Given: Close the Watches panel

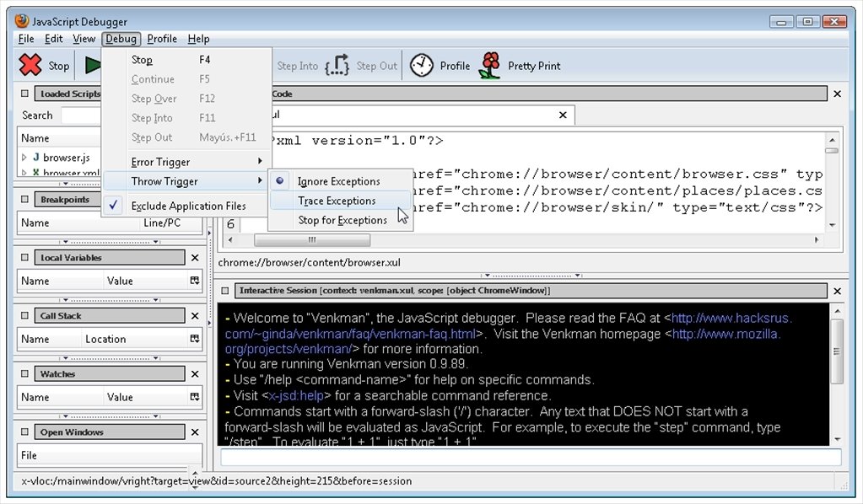Looking at the screenshot, I should tap(195, 373).
